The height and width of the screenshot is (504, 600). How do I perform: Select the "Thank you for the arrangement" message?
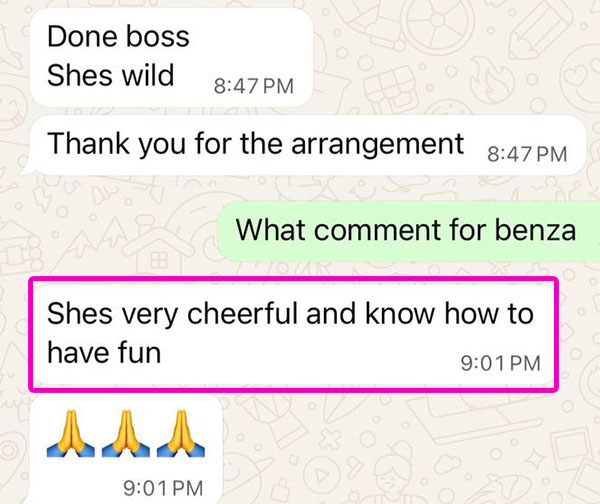304,146
